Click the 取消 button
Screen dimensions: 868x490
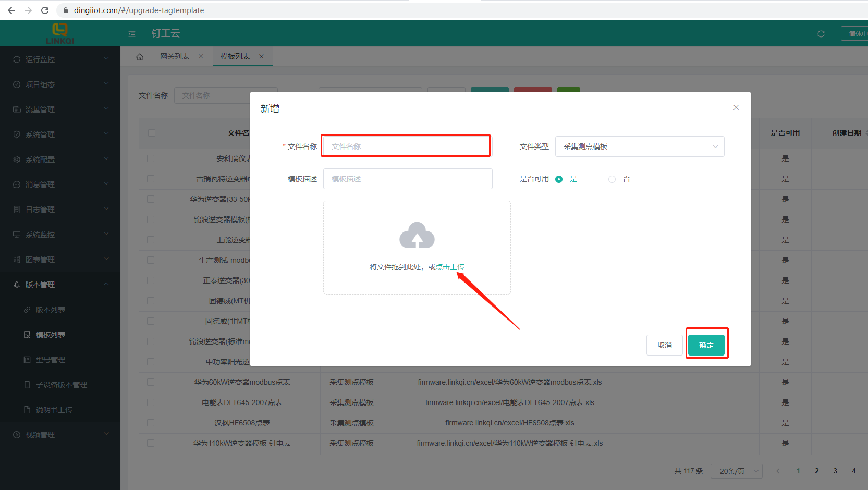[664, 345]
